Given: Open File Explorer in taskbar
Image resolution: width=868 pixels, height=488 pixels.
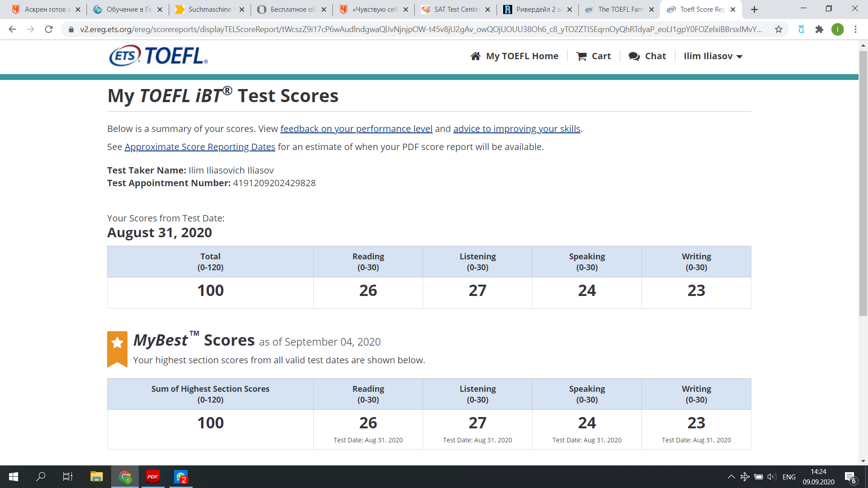Looking at the screenshot, I should (96, 477).
